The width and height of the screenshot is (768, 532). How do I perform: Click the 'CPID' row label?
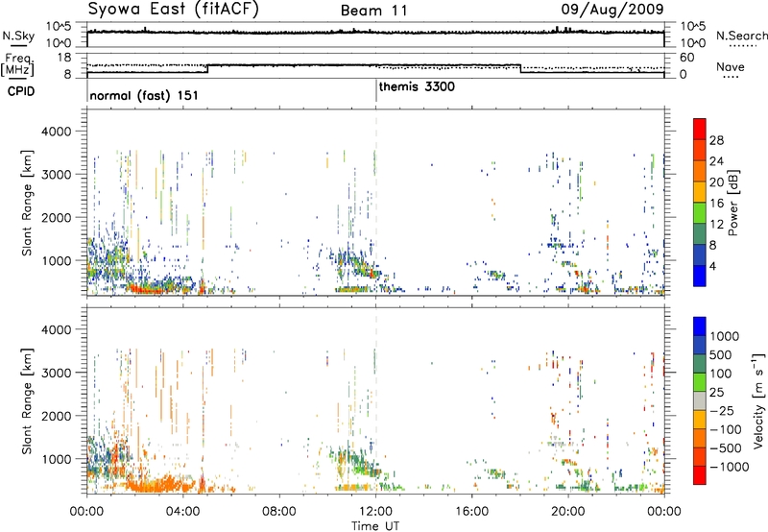click(x=21, y=91)
